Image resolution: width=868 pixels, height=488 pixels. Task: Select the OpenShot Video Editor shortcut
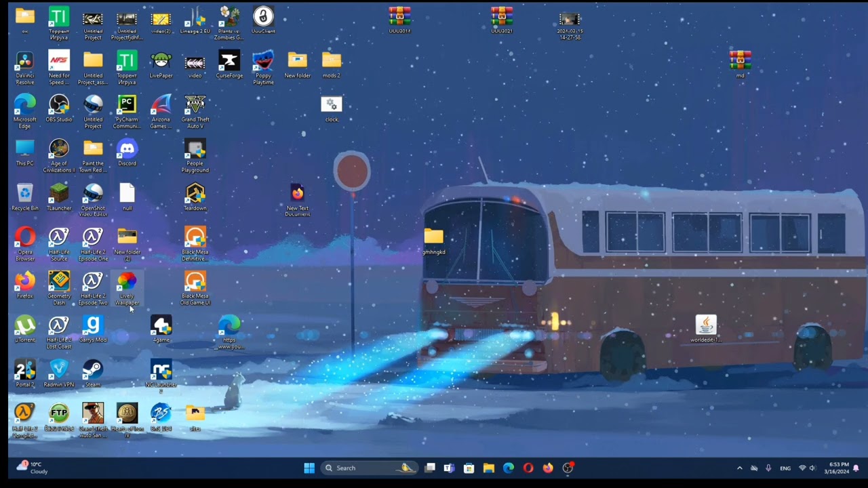[x=93, y=200]
